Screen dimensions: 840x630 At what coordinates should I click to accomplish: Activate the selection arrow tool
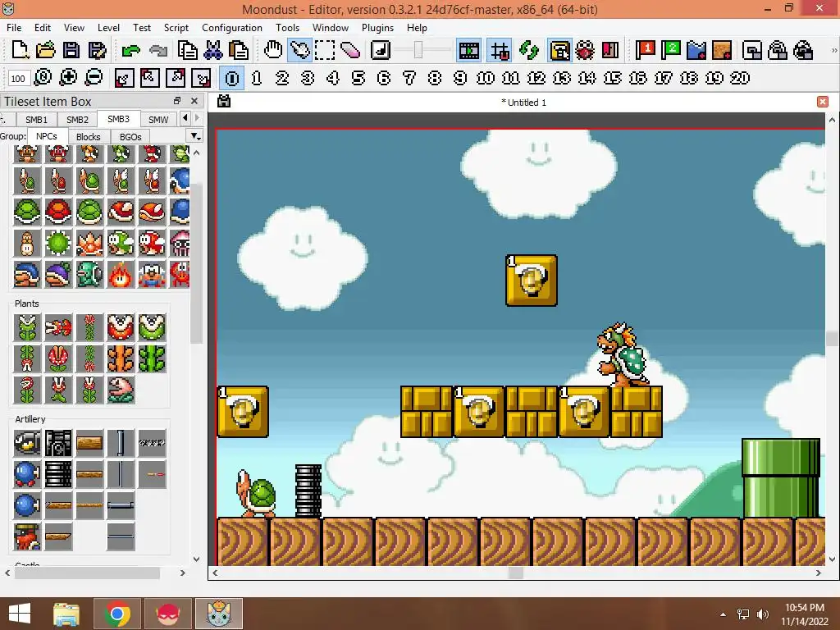pyautogui.click(x=299, y=50)
